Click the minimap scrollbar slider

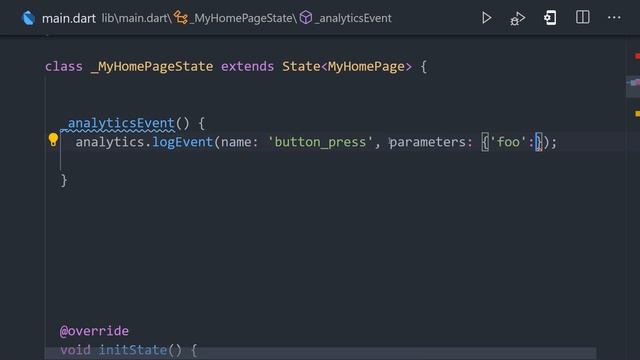633,87
